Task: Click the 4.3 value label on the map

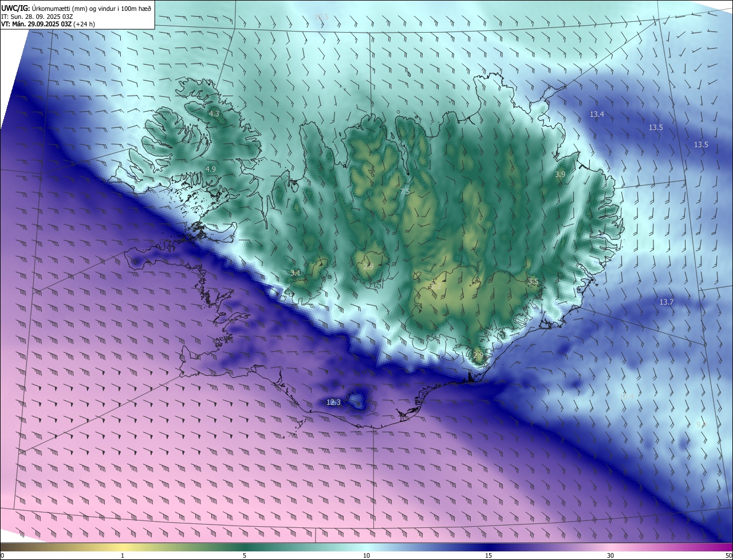Action: pos(214,115)
